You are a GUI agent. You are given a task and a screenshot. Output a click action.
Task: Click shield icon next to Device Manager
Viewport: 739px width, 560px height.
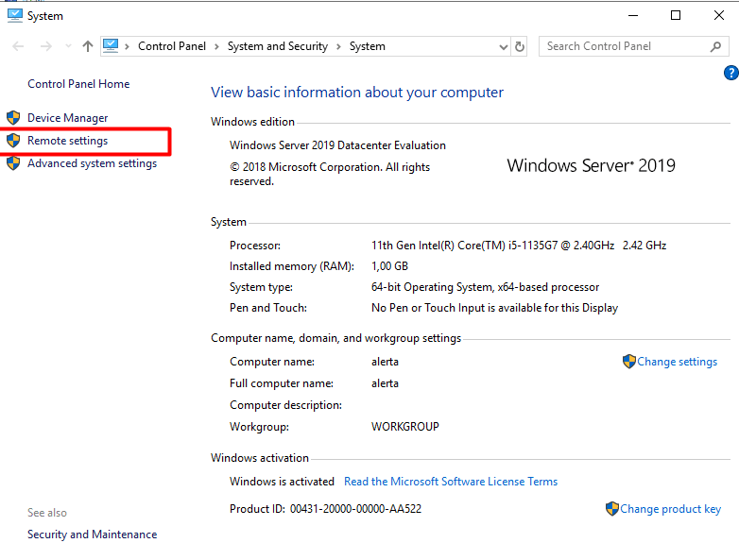click(x=13, y=118)
